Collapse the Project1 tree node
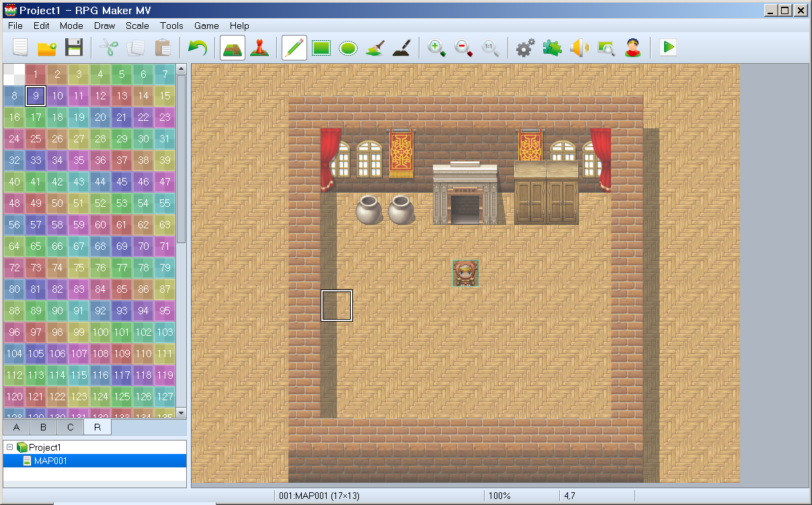The height and width of the screenshot is (505, 812). [x=9, y=447]
